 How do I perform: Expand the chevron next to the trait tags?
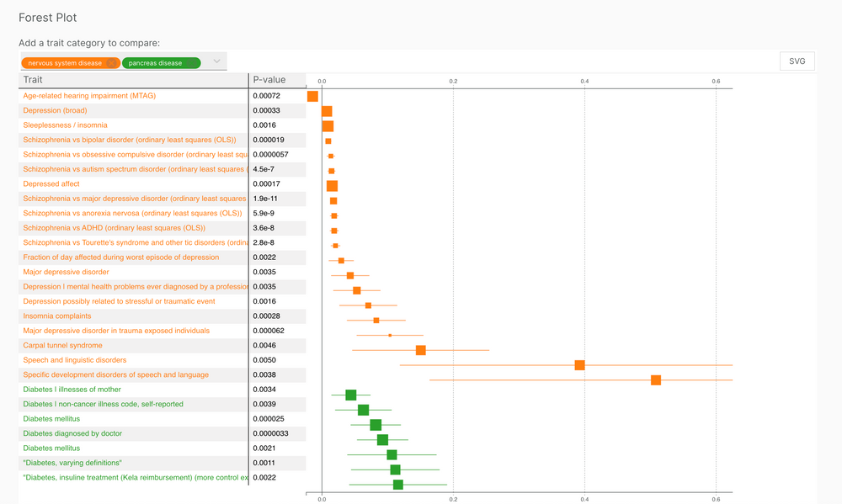[x=216, y=61]
